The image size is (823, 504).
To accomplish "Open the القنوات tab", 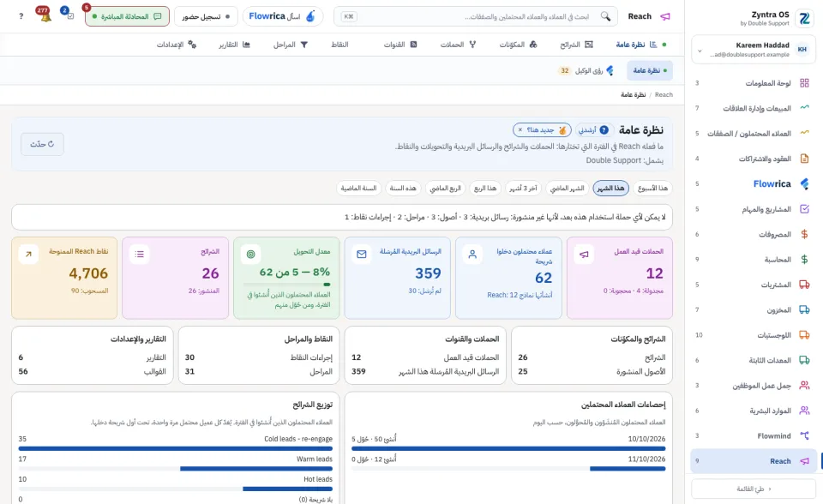I will click(x=400, y=45).
